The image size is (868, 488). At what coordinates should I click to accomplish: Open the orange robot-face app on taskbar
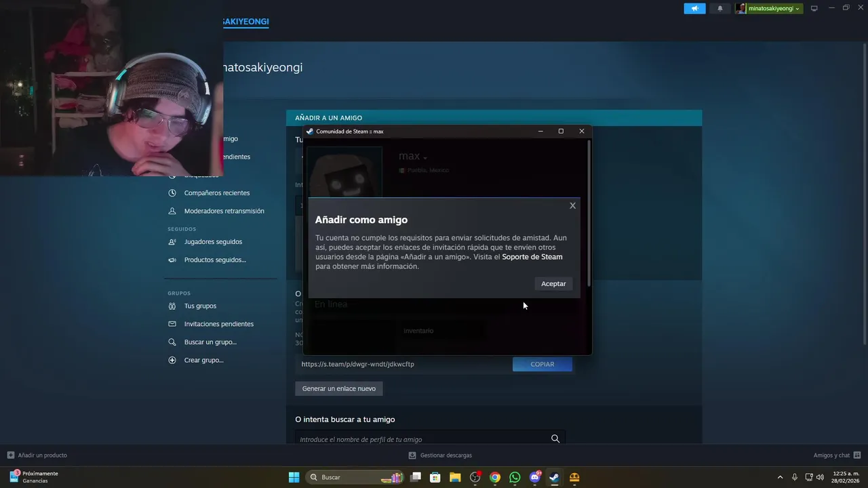(574, 477)
